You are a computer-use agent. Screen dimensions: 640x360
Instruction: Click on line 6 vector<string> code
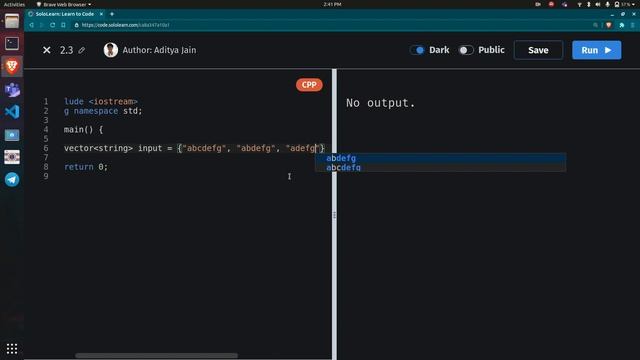click(194, 148)
